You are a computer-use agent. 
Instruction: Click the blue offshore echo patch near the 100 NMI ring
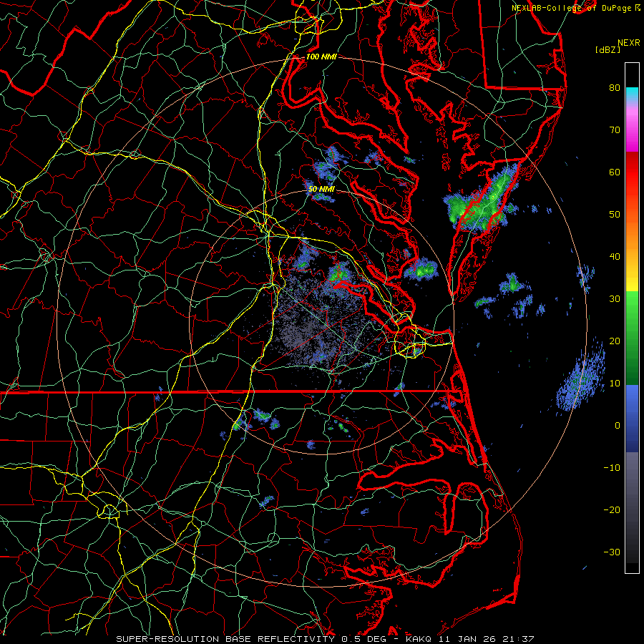click(x=581, y=379)
